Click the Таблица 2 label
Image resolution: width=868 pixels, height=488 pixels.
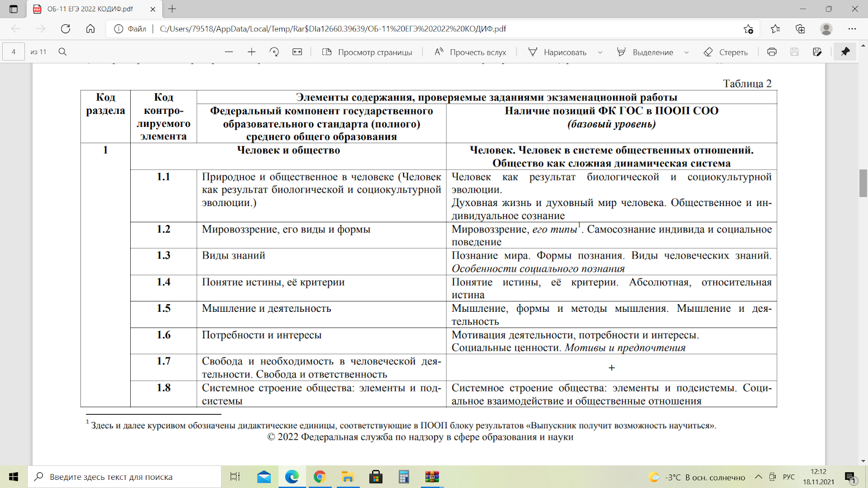(747, 84)
